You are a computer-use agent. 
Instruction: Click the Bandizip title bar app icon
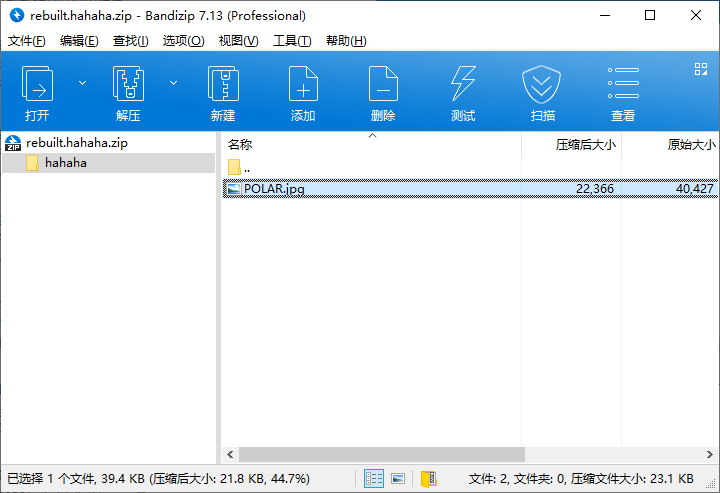click(x=17, y=15)
